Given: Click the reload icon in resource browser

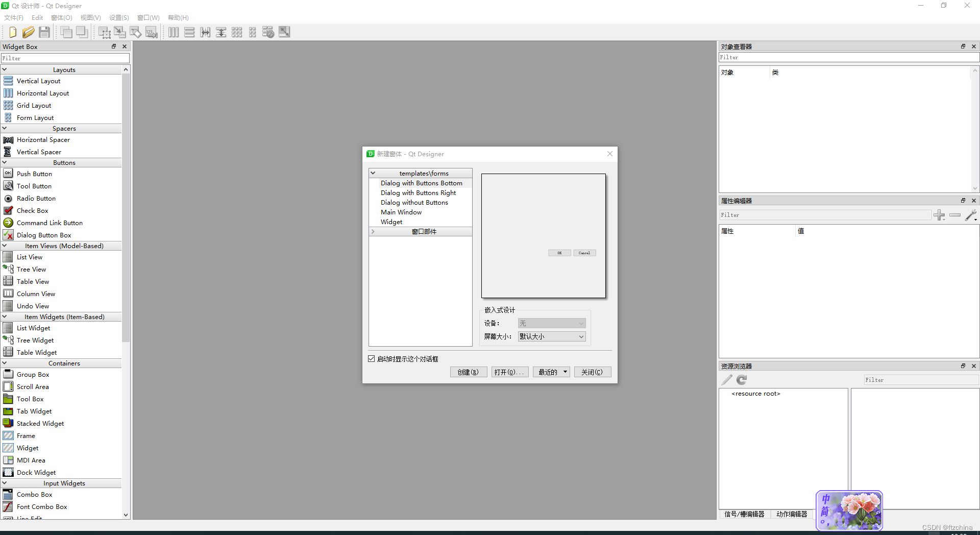Looking at the screenshot, I should pos(742,380).
